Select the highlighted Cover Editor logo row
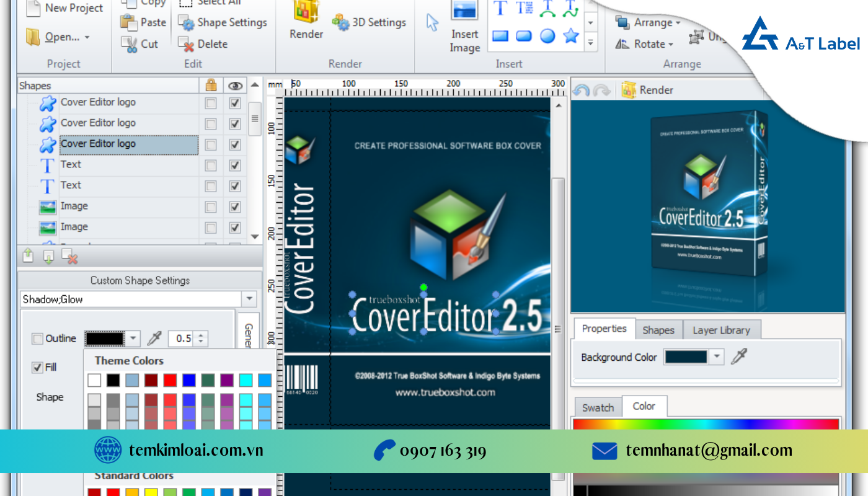Viewport: 868px width, 496px height. (x=130, y=144)
